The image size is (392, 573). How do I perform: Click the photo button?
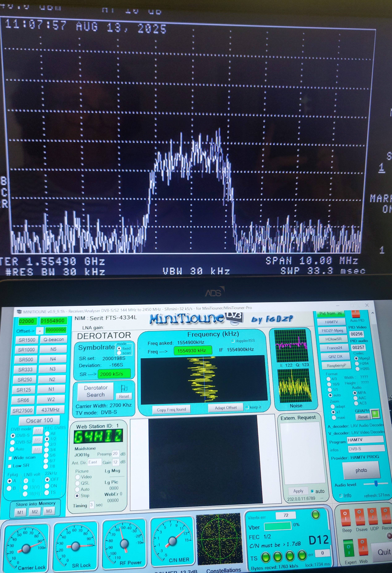point(361,470)
